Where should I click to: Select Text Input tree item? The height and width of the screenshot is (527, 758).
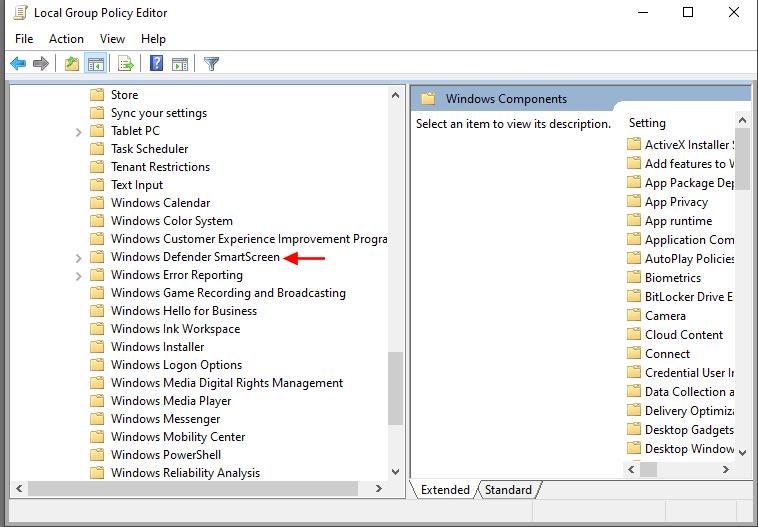point(137,185)
